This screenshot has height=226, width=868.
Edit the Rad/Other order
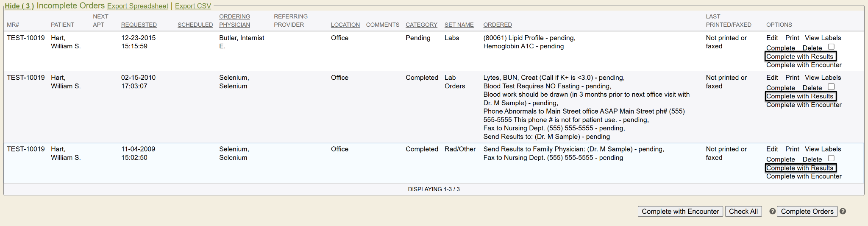point(772,149)
